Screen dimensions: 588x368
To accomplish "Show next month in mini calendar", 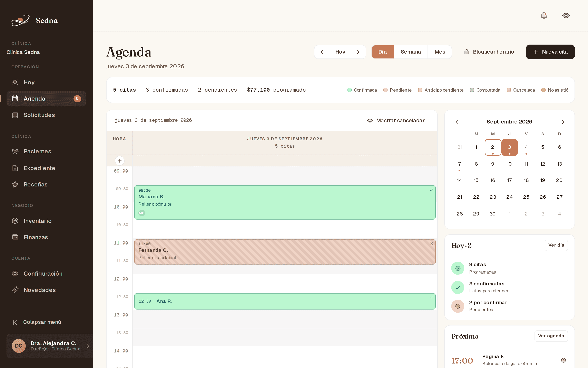I will pos(563,122).
